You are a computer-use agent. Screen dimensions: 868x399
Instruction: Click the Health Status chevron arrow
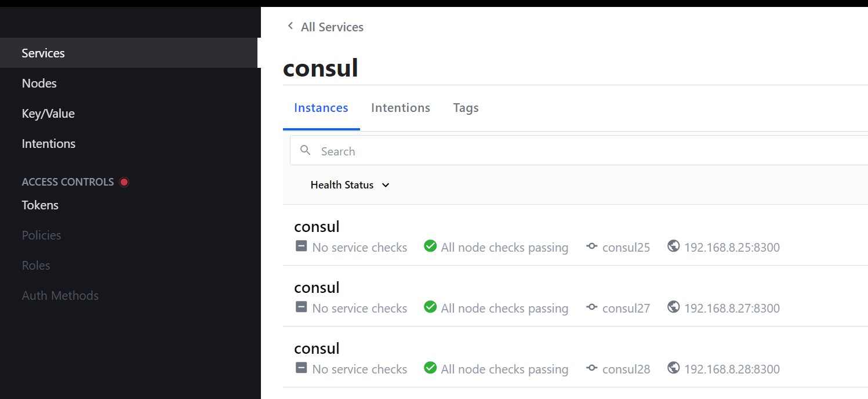(x=386, y=185)
